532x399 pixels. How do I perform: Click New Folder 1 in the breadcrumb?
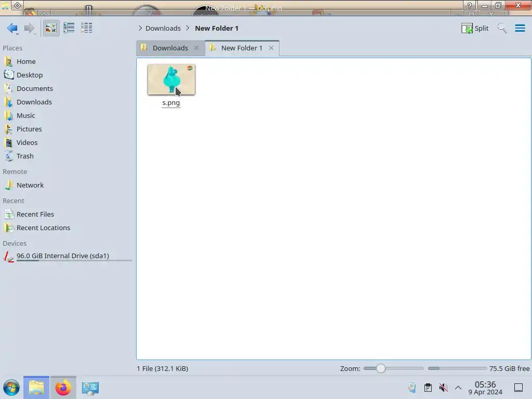pyautogui.click(x=217, y=28)
